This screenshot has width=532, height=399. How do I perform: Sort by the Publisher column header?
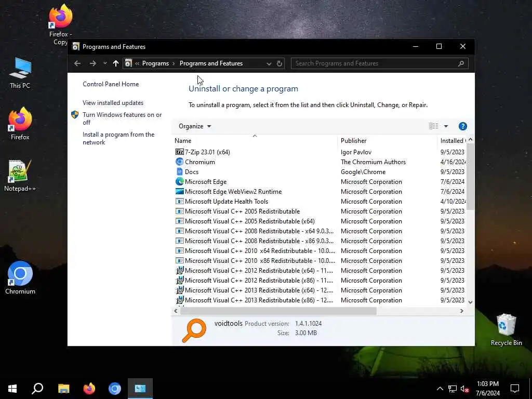coord(387,140)
